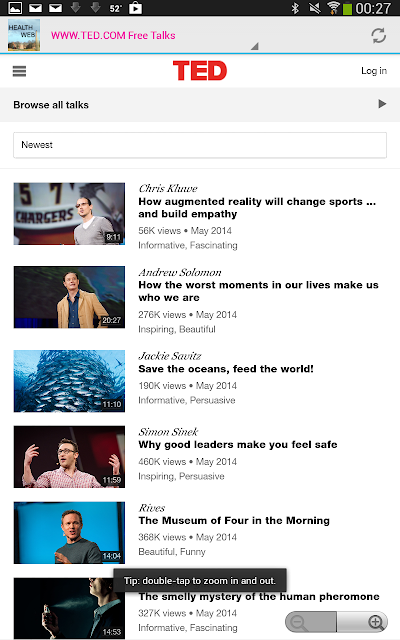
Task: Open the Bluetooth icon in the status bar
Action: pyautogui.click(x=295, y=8)
